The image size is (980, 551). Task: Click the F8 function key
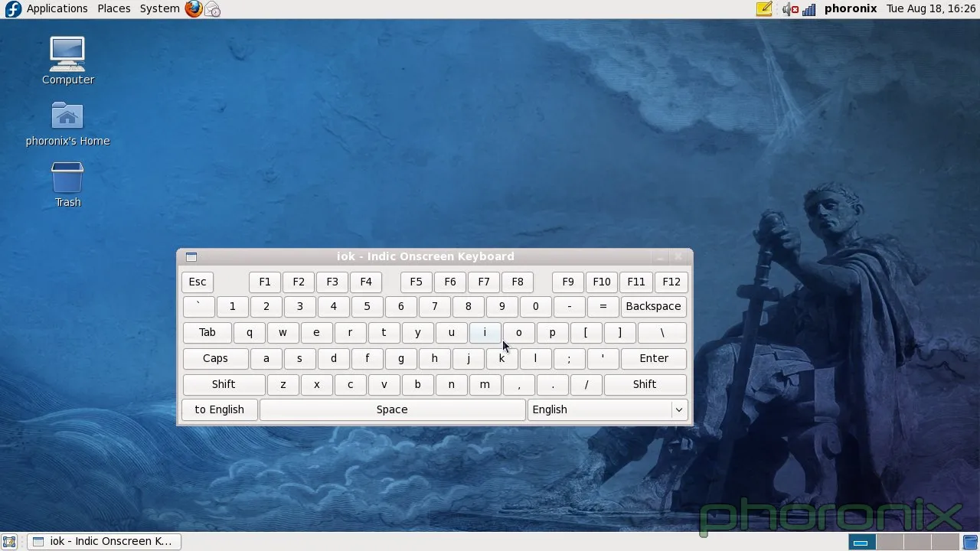tap(518, 282)
